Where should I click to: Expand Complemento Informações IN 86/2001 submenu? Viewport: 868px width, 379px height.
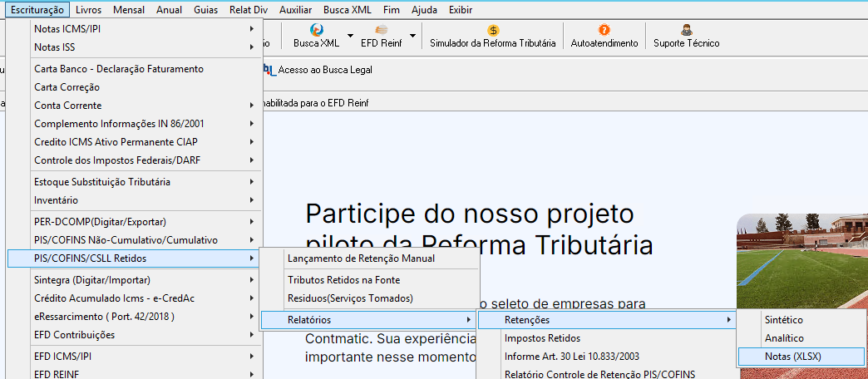(x=134, y=124)
